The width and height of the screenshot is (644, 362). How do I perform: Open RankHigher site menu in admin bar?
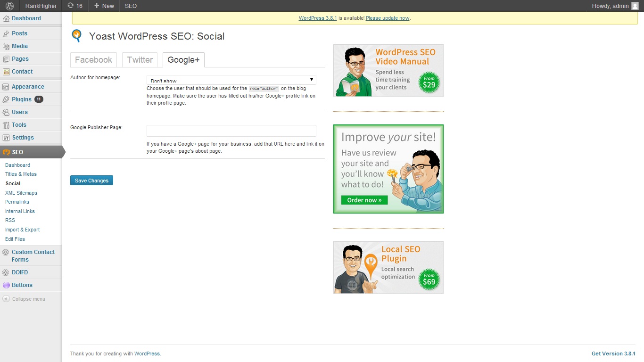(41, 6)
